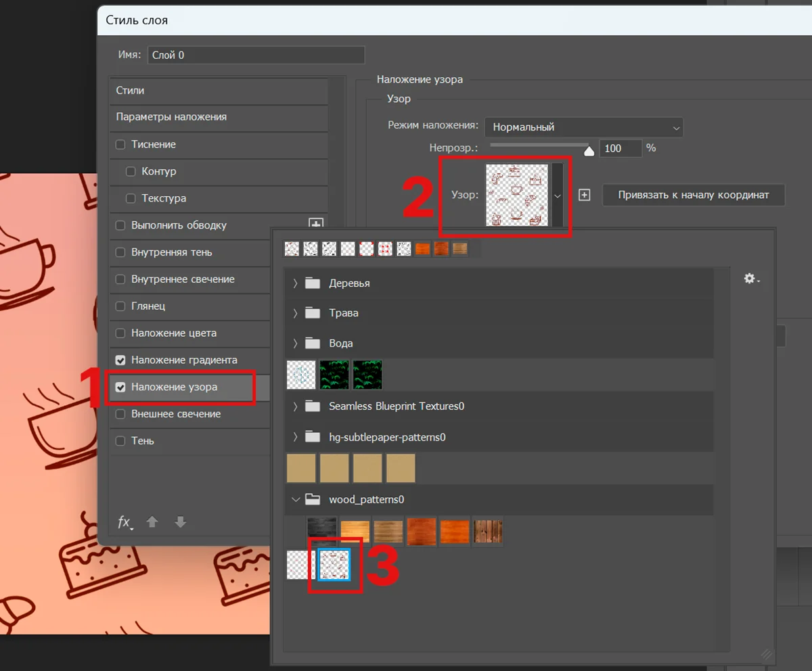Create new pattern preset with plus icon
812x671 pixels.
pos(585,195)
